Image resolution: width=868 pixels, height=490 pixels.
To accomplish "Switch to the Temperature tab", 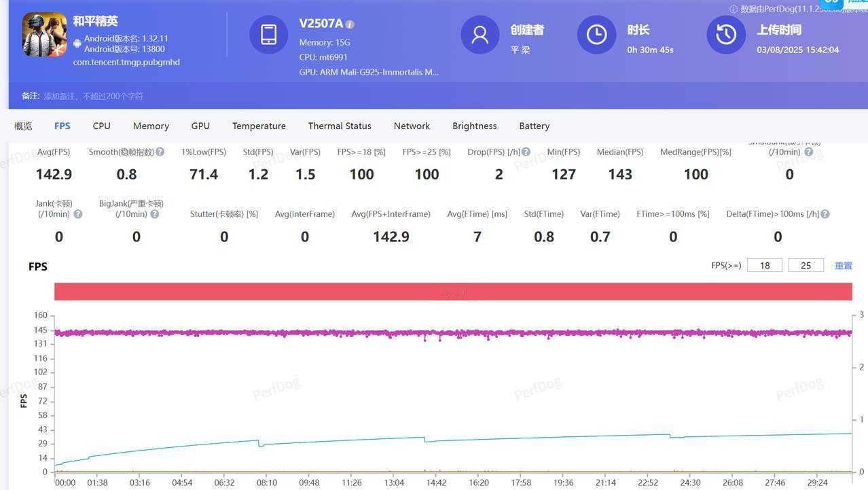I will click(259, 126).
